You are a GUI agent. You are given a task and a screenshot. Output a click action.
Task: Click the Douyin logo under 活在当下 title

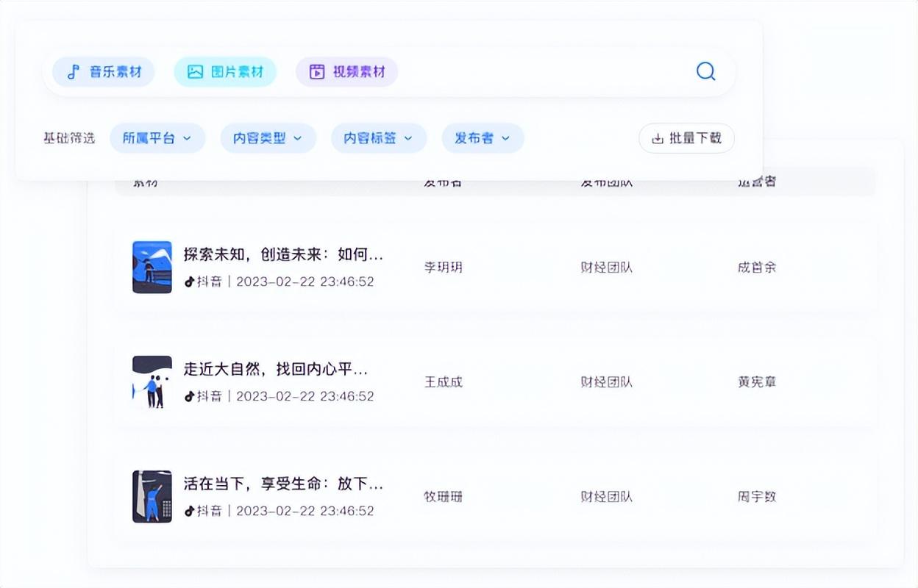pyautogui.click(x=189, y=511)
